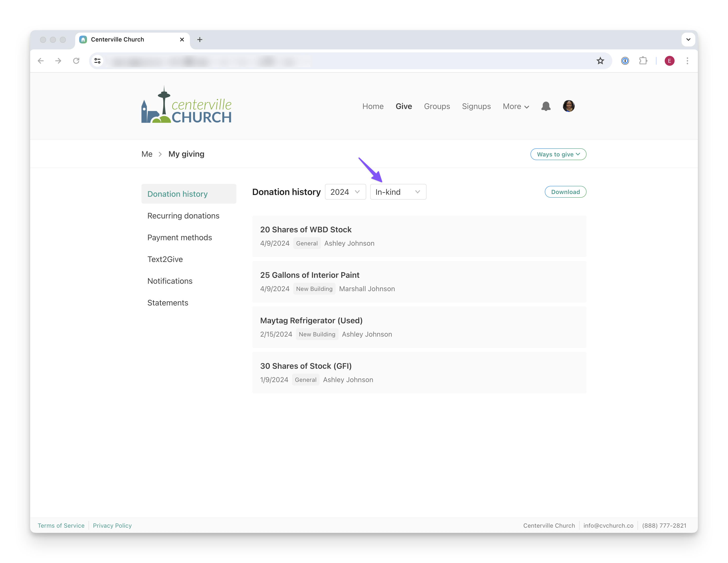This screenshot has width=728, height=563.
Task: Reload the page with refresh icon
Action: (76, 61)
